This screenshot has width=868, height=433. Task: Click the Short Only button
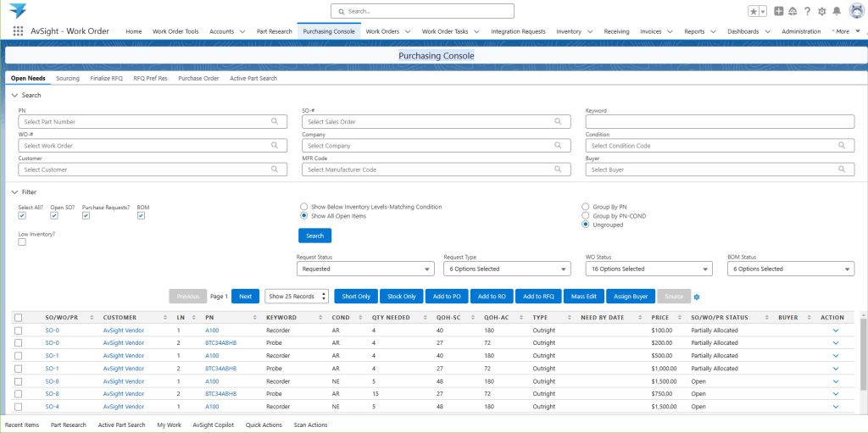click(356, 297)
